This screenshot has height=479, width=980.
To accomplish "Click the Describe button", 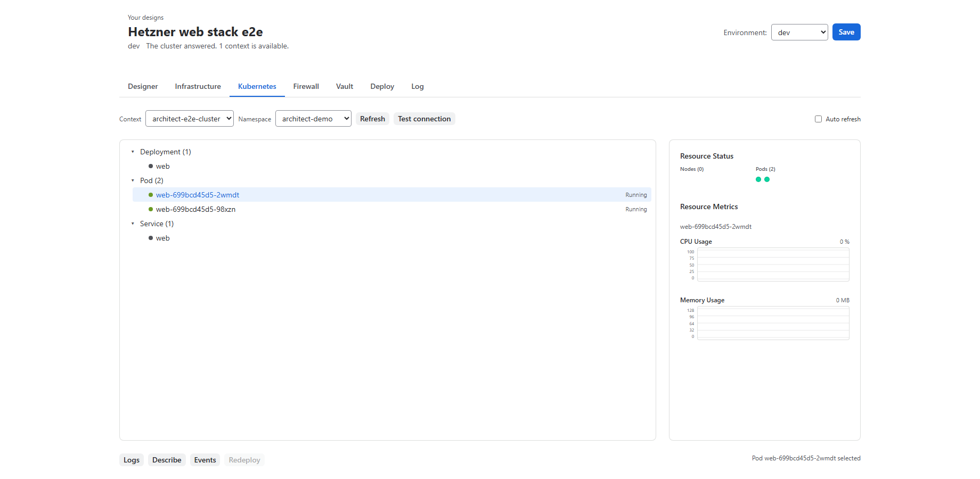I will [167, 460].
